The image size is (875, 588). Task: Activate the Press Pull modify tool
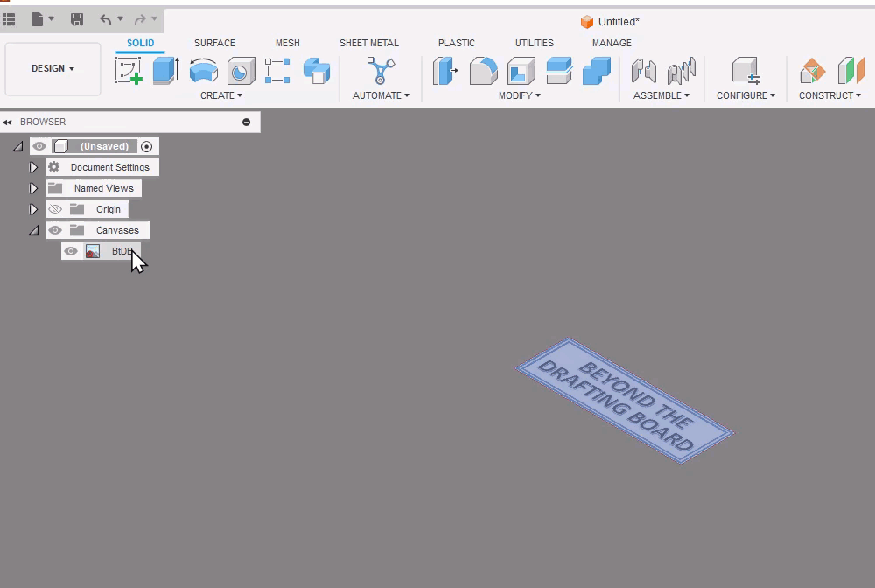click(446, 70)
